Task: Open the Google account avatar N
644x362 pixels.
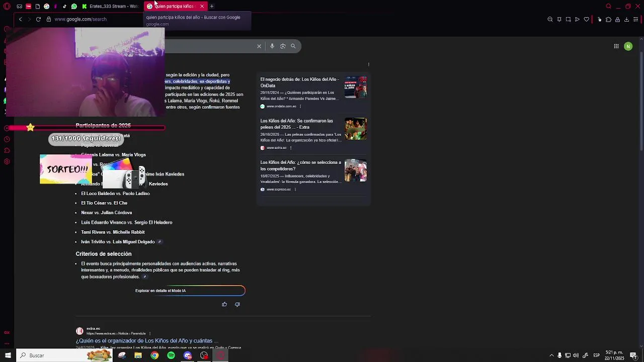Action: coord(628,46)
